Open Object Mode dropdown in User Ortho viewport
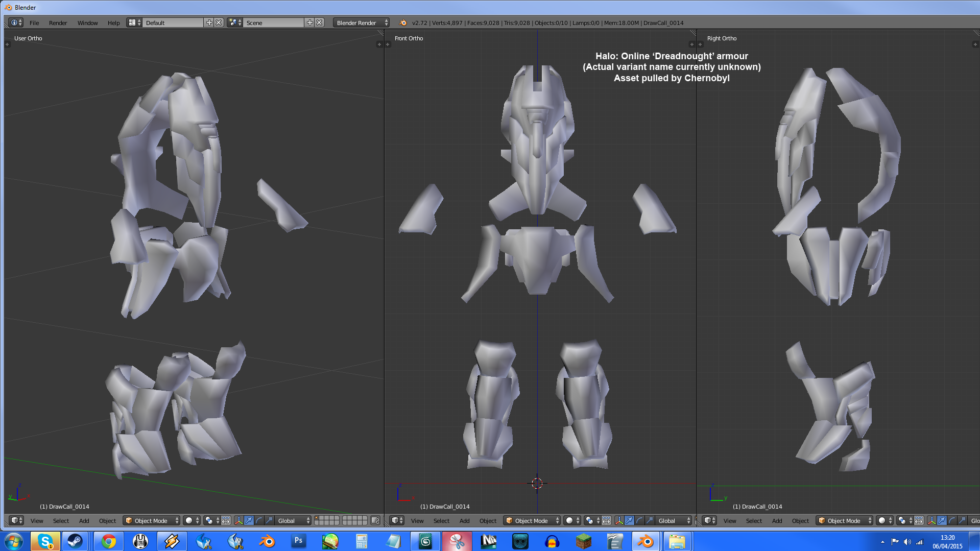The image size is (980, 551). [x=152, y=520]
